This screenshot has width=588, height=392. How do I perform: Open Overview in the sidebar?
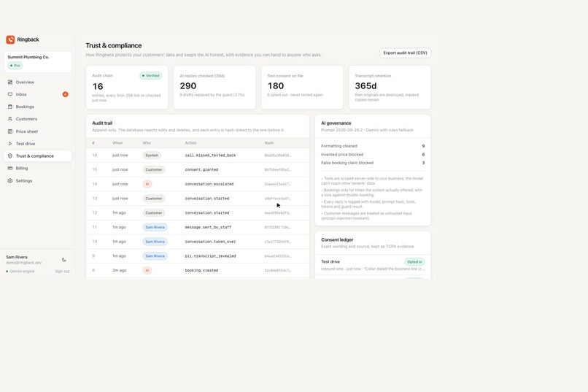click(x=37, y=82)
